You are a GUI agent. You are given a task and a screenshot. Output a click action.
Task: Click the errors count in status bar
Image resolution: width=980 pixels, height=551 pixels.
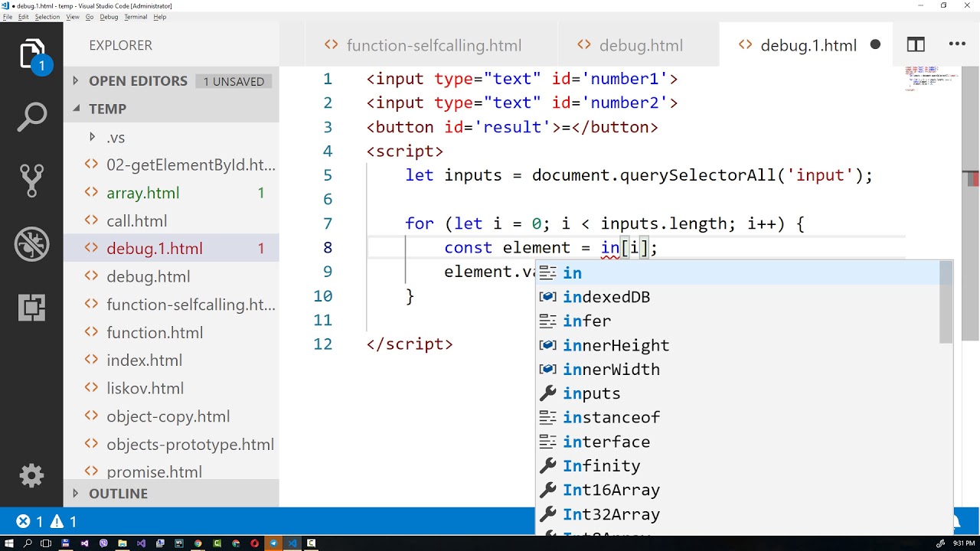(30, 522)
